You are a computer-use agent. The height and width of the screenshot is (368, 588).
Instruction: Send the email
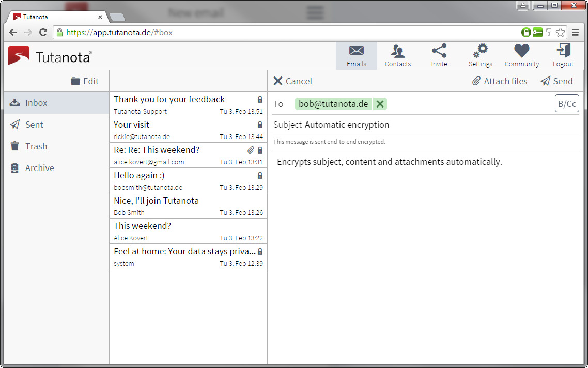coord(556,81)
